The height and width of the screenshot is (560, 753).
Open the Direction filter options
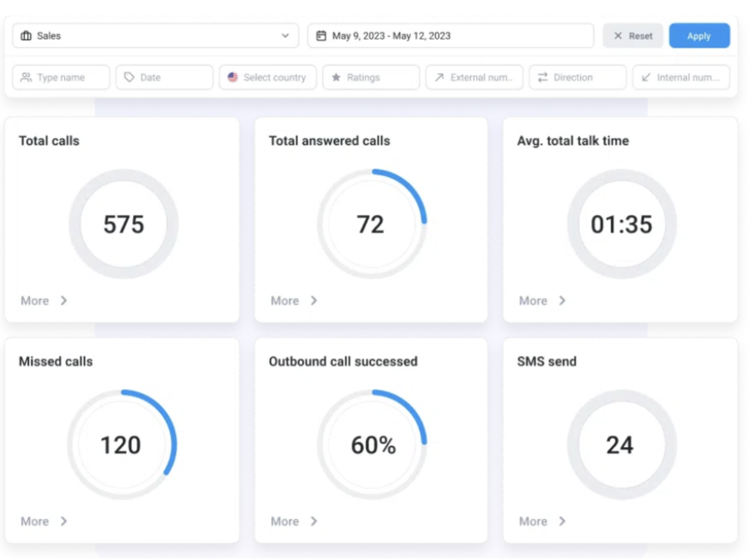(577, 77)
